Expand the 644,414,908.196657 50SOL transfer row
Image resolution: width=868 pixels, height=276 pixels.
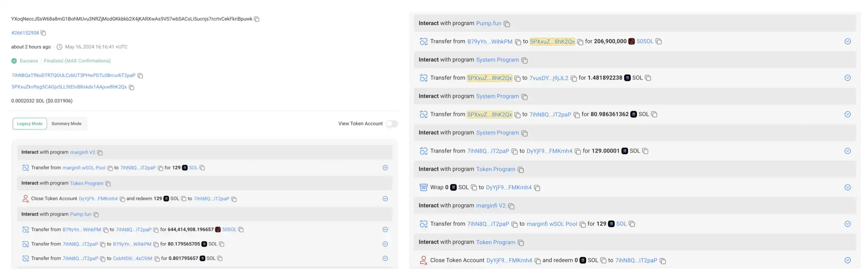(385, 230)
